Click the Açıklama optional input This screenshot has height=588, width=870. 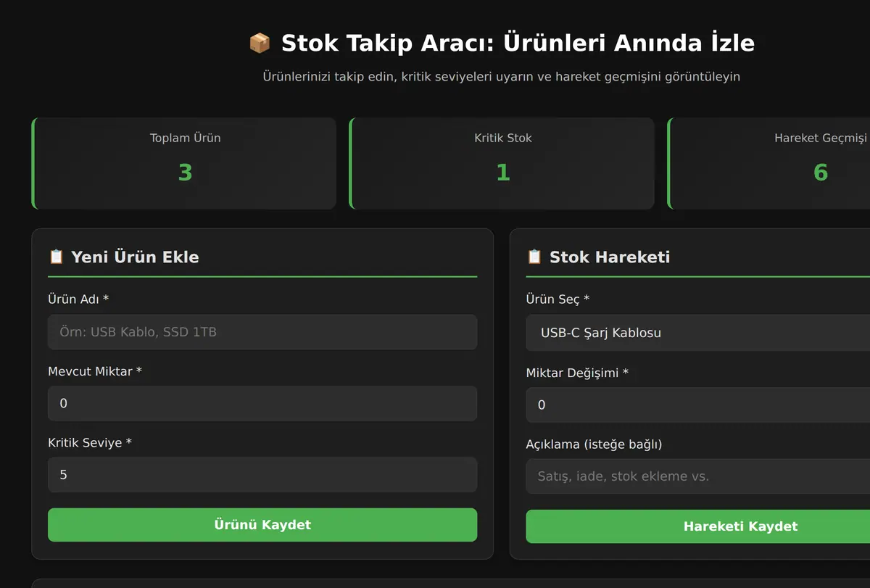pos(698,476)
